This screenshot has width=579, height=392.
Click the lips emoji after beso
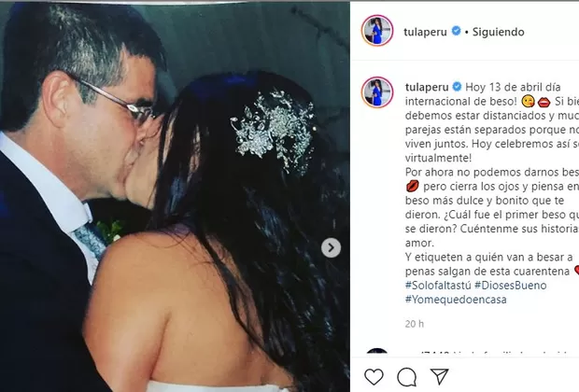[x=544, y=102]
